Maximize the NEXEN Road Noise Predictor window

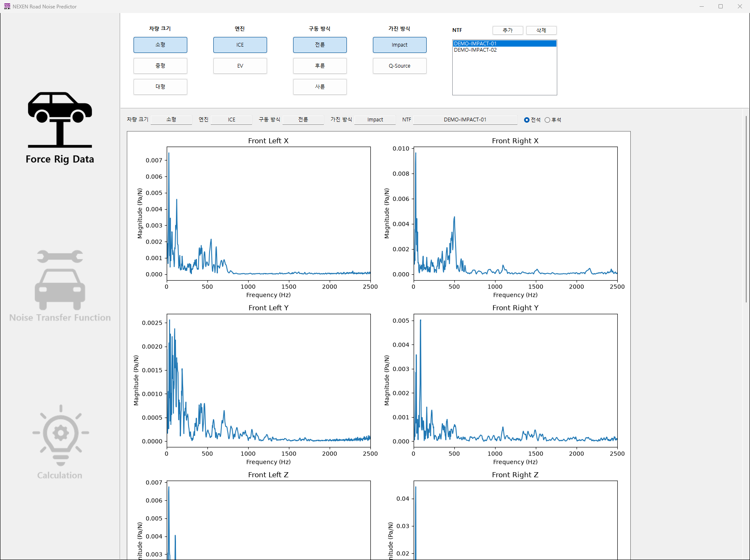click(721, 6)
